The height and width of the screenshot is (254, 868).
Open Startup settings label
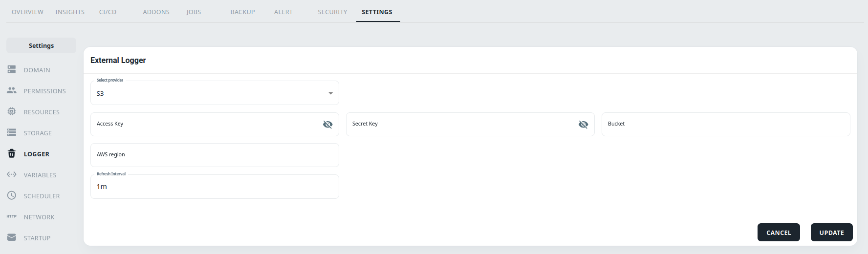(x=37, y=238)
